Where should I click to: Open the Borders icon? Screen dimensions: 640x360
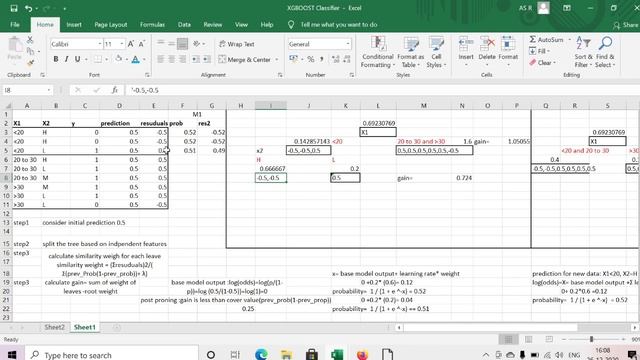(98, 59)
